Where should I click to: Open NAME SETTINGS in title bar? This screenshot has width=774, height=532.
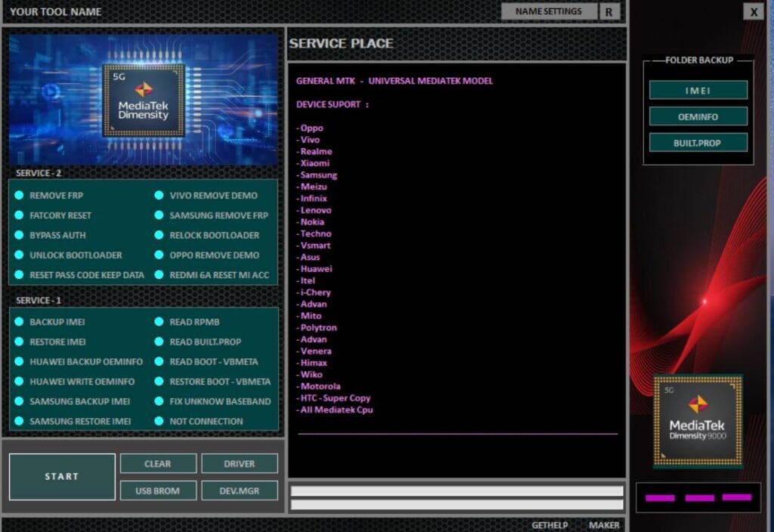coord(548,11)
